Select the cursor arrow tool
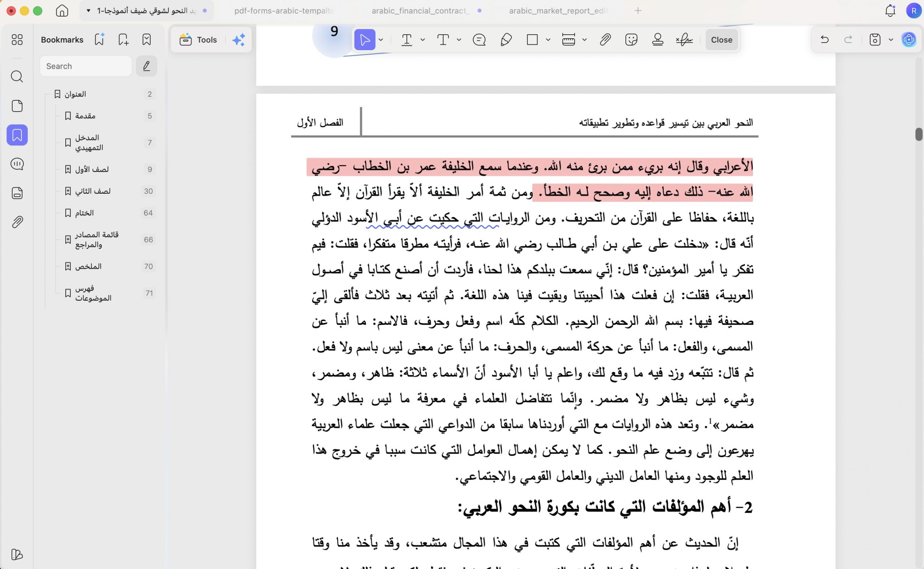The height and width of the screenshot is (569, 924). pyautogui.click(x=365, y=40)
